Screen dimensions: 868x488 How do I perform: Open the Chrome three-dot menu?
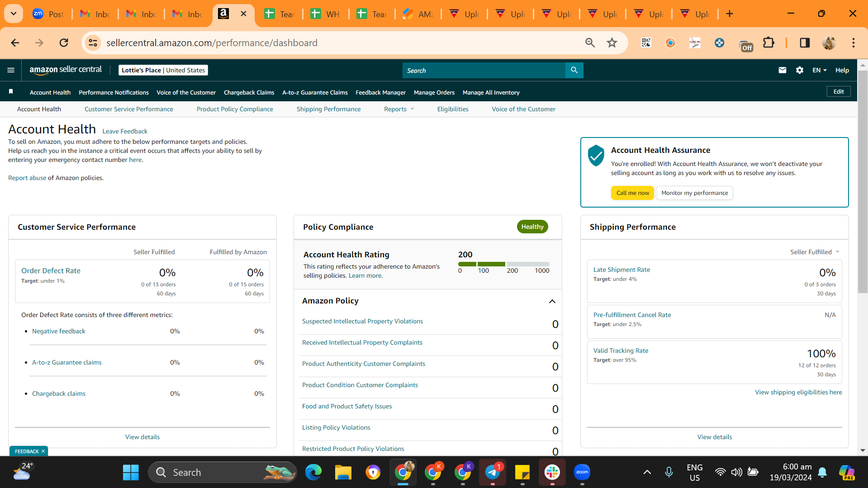(853, 43)
